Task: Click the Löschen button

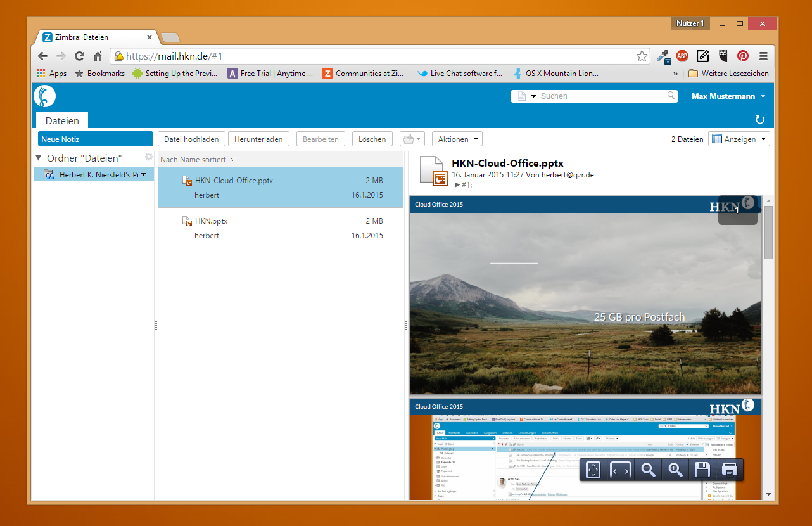Action: pos(372,139)
